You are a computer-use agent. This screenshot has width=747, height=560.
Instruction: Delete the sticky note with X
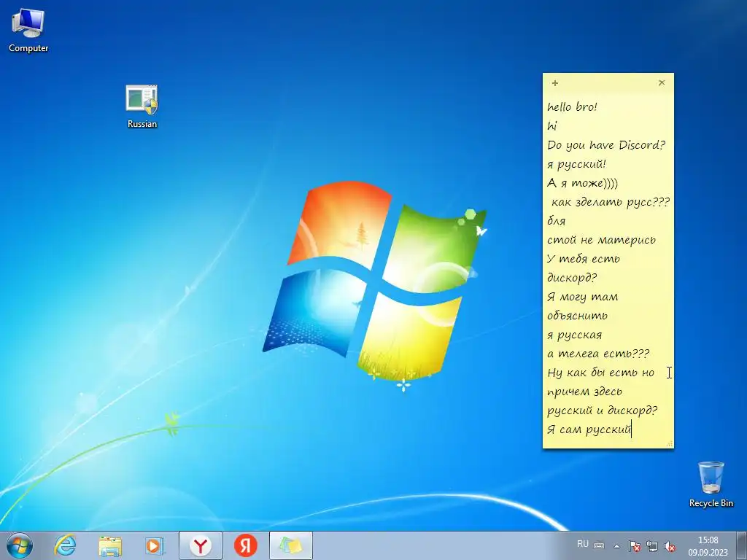coord(662,83)
